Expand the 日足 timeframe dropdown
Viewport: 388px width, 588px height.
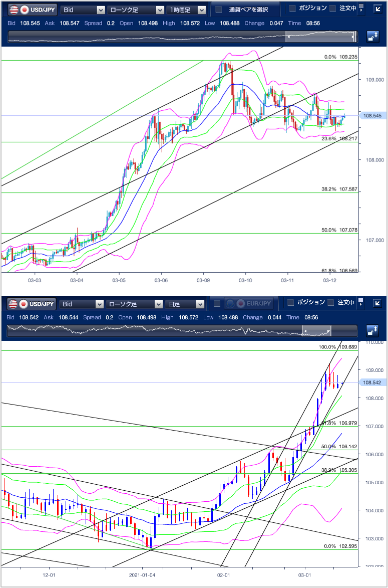pos(186,304)
